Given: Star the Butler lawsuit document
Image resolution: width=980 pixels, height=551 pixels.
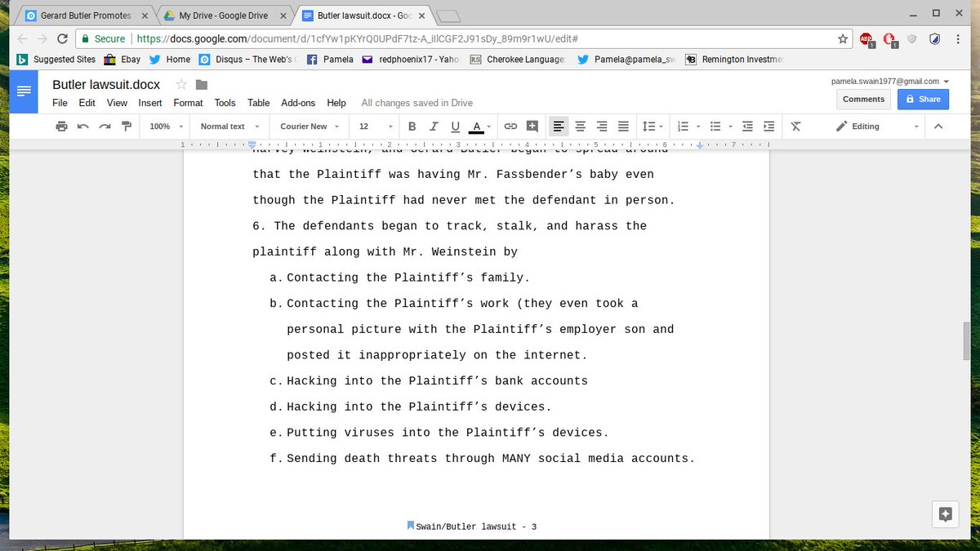Looking at the screenshot, I should 181,85.
